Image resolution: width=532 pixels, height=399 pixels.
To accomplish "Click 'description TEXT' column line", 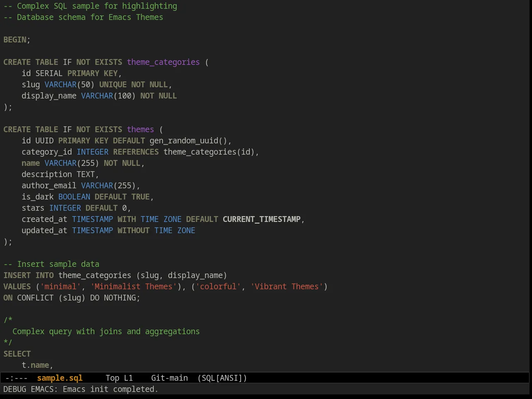I will click(x=60, y=174).
